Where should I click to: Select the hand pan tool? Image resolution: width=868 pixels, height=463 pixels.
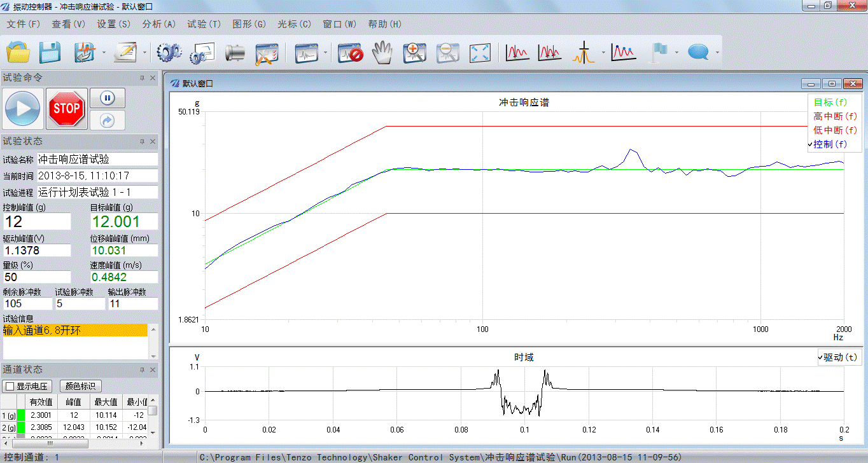coord(382,53)
